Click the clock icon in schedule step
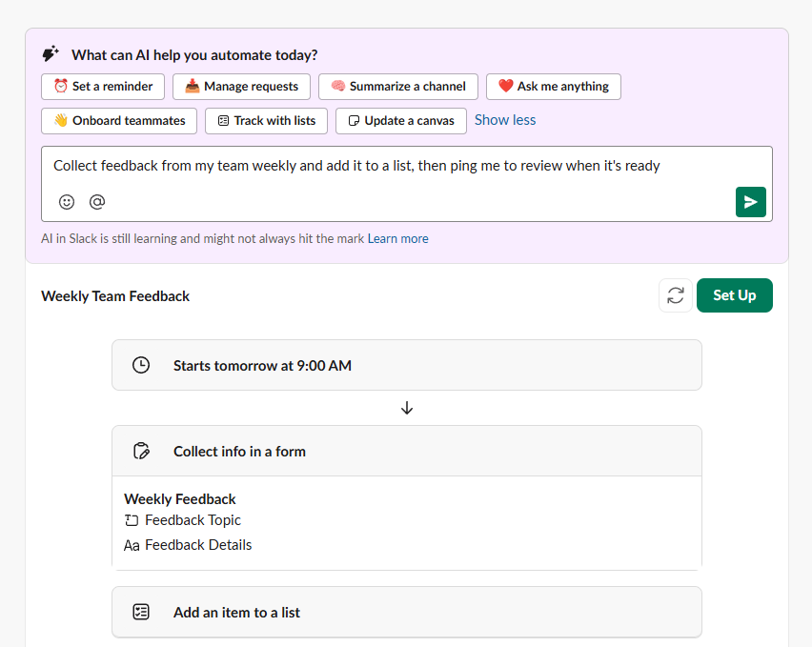This screenshot has width=812, height=647. [x=141, y=365]
